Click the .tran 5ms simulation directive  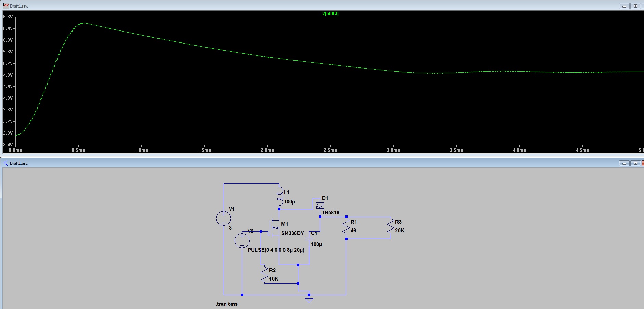[227, 304]
